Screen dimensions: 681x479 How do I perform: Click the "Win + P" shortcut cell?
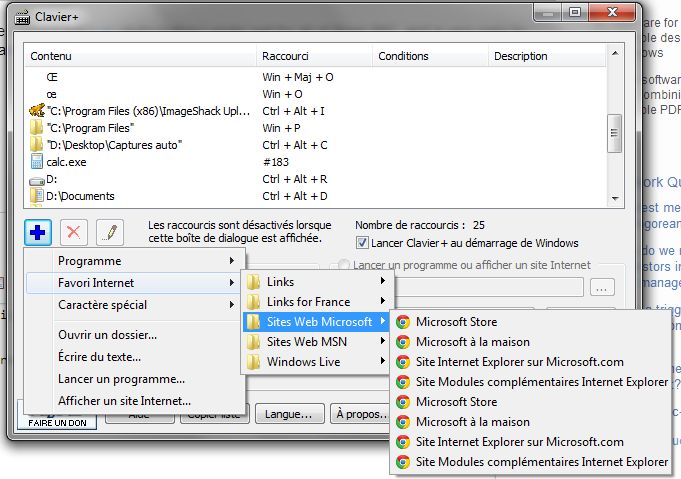[x=281, y=128]
